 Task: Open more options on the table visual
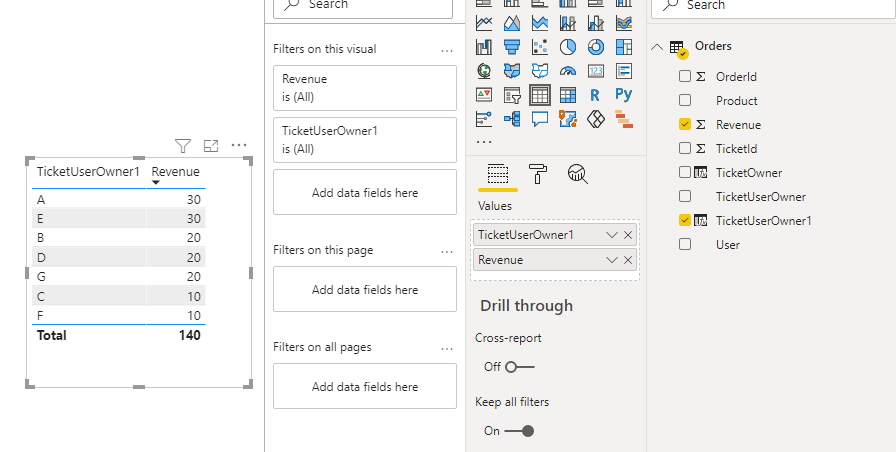pos(239,146)
